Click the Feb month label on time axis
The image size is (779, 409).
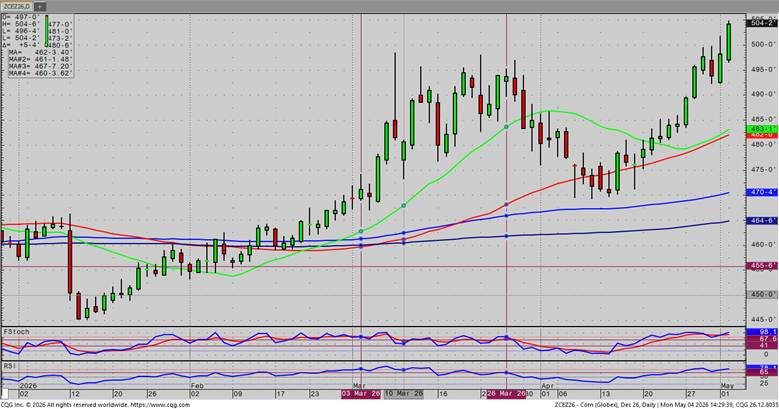(x=197, y=386)
